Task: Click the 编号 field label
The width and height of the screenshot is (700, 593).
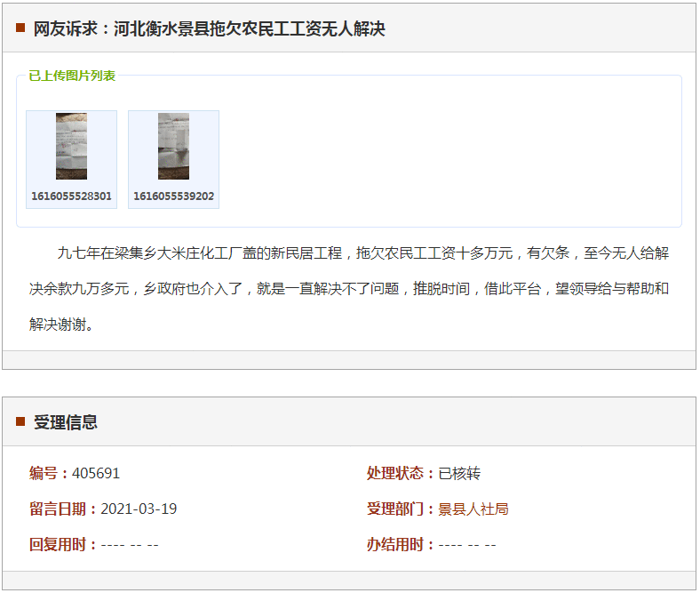Action: [x=43, y=473]
